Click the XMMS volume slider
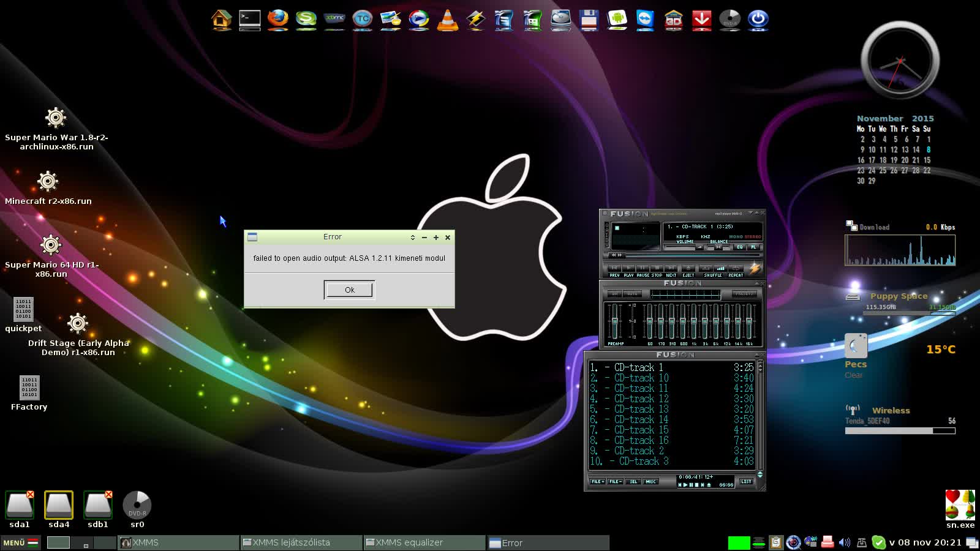This screenshot has width=980, height=551. (x=685, y=247)
